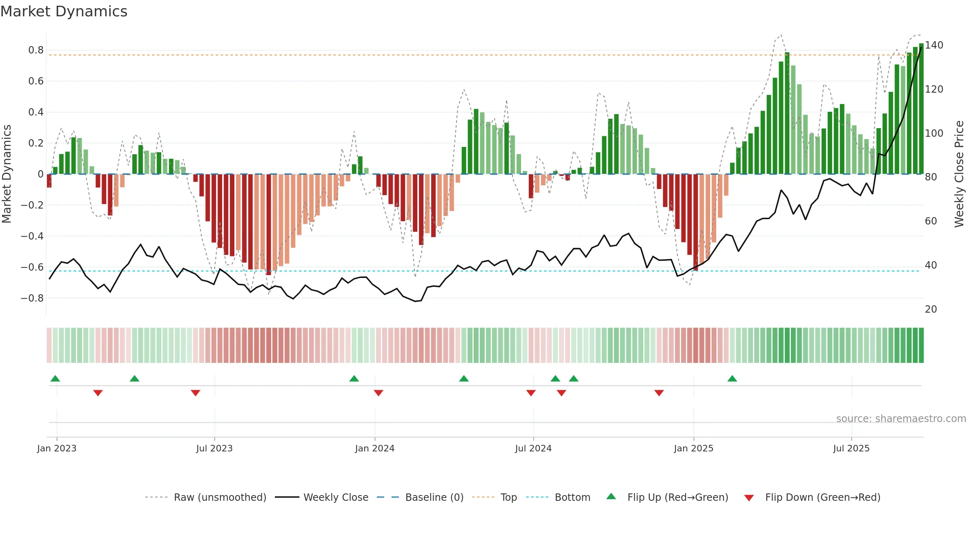Click the vertical 'Market Dynamics' left axis title
The height and width of the screenshot is (551, 980).
point(7,174)
